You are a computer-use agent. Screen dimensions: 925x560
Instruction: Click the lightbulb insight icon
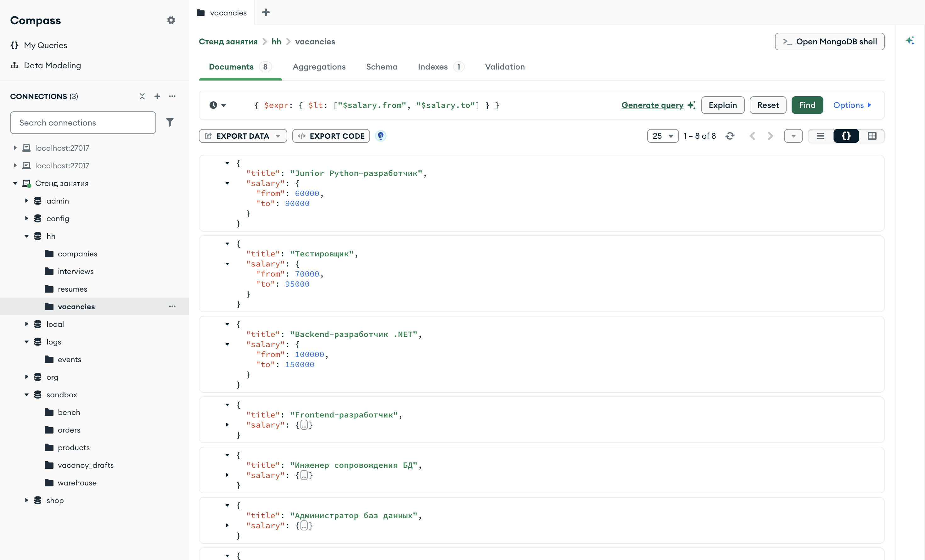click(x=381, y=136)
